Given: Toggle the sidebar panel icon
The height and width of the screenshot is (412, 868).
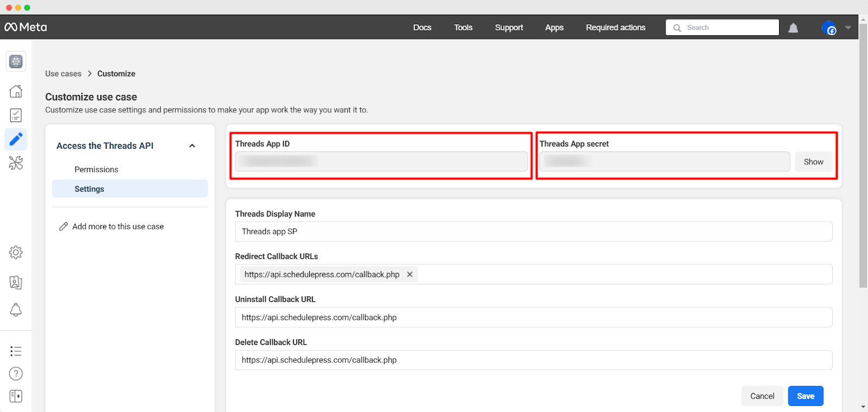Looking at the screenshot, I should coord(16,396).
